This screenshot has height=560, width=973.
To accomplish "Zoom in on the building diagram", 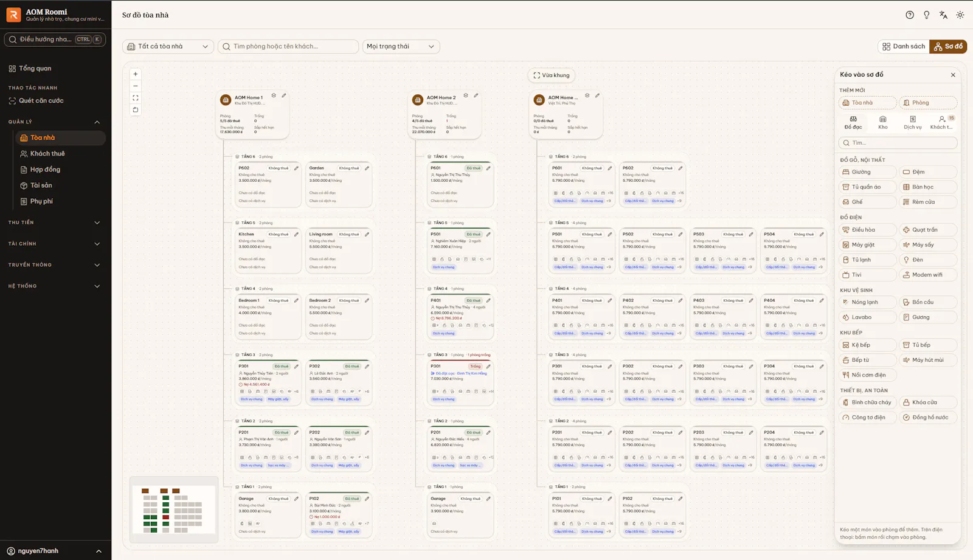I will pos(136,74).
